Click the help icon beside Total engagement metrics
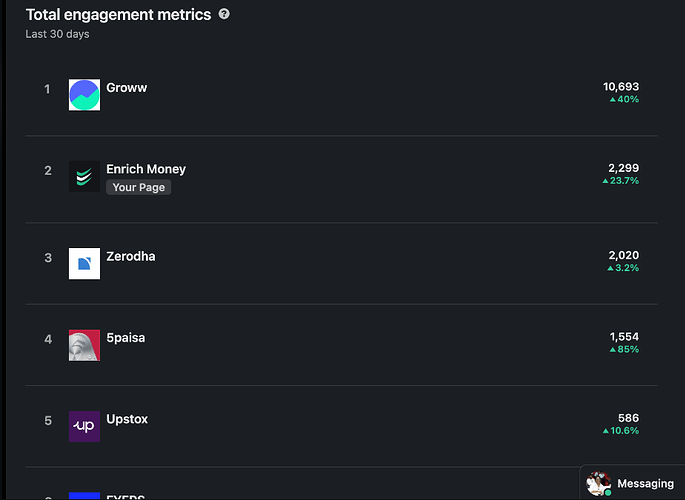This screenshot has height=500, width=685. coord(224,14)
